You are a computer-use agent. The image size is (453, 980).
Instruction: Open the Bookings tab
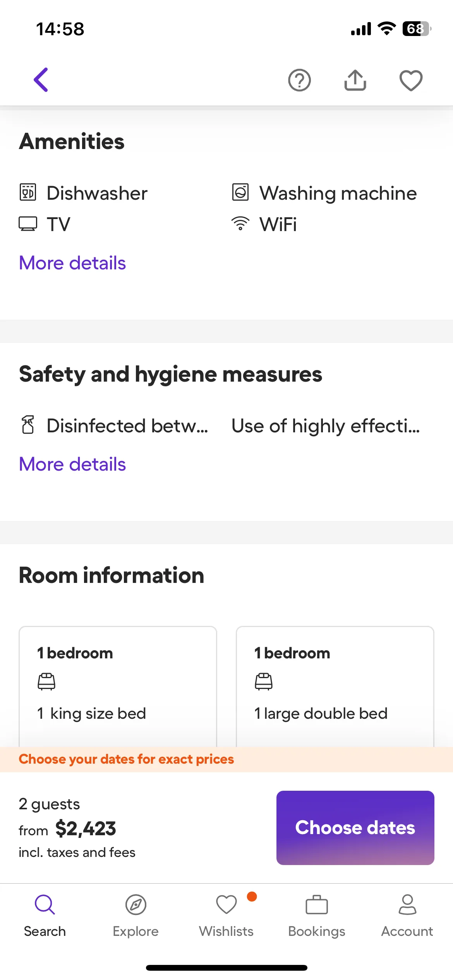point(317,914)
